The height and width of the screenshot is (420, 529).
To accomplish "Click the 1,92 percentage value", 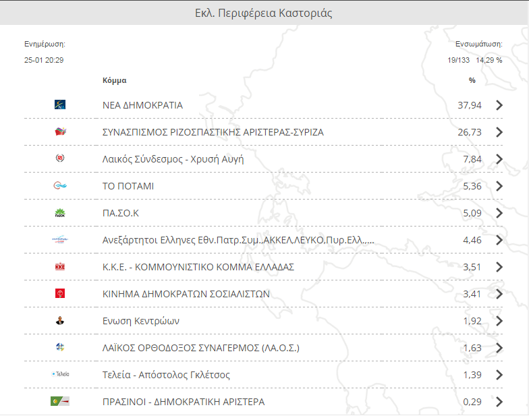I will click(x=472, y=321).
